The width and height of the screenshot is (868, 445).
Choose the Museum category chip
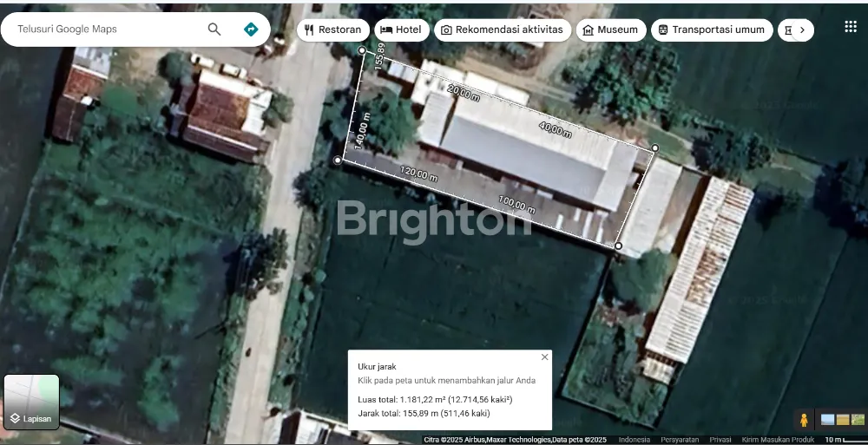610,29
